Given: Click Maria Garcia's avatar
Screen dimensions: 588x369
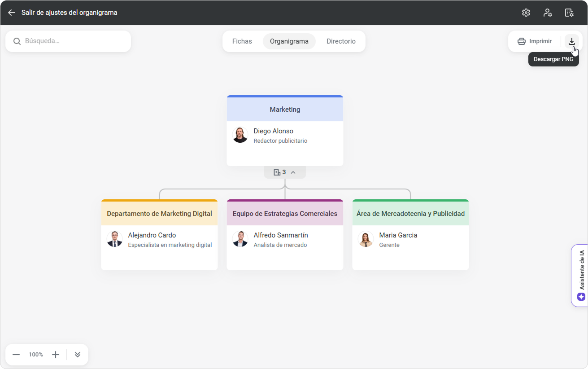Looking at the screenshot, I should pyautogui.click(x=366, y=239).
